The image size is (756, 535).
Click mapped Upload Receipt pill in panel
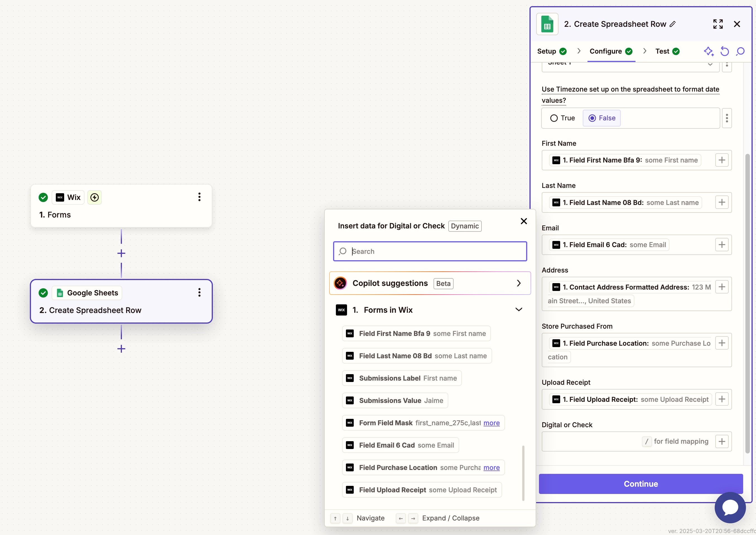click(630, 399)
